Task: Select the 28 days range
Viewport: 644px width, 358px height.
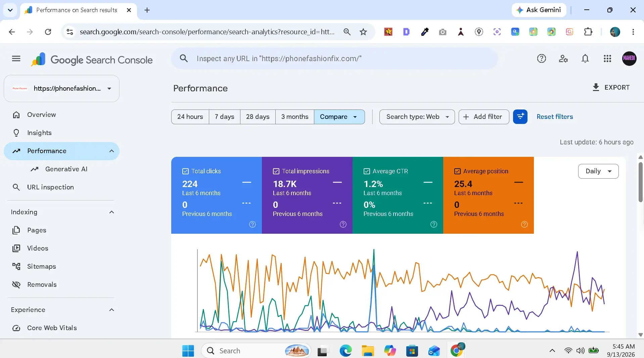Action: point(258,117)
